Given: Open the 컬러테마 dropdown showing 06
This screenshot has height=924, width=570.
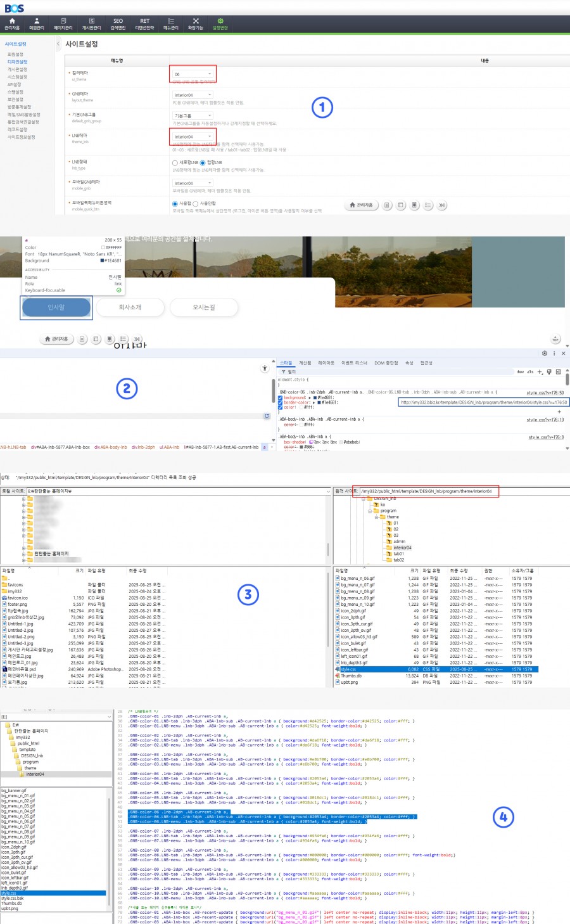Looking at the screenshot, I should [x=193, y=74].
